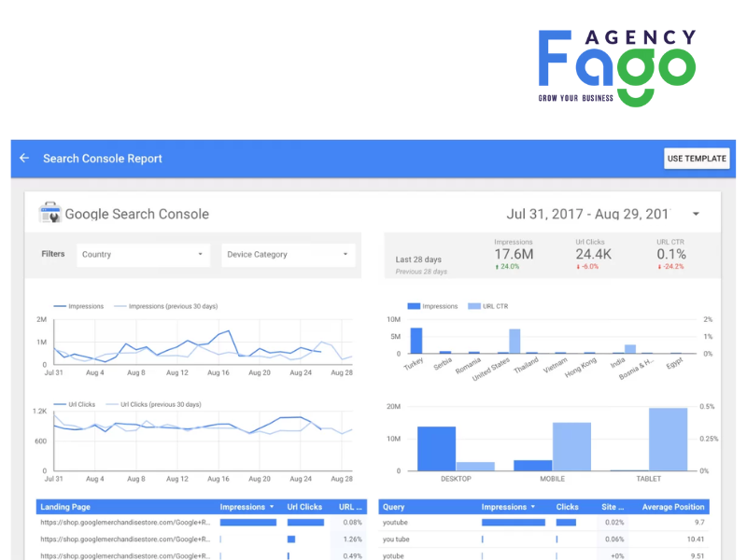This screenshot has height=560, width=747.
Task: Select the Search Console Report title
Action: click(x=103, y=159)
